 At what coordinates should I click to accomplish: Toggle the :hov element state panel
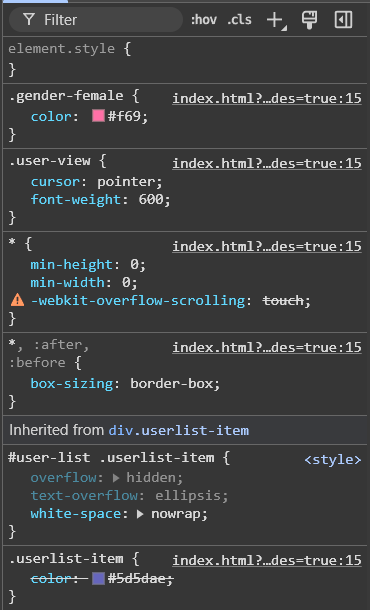(x=204, y=19)
